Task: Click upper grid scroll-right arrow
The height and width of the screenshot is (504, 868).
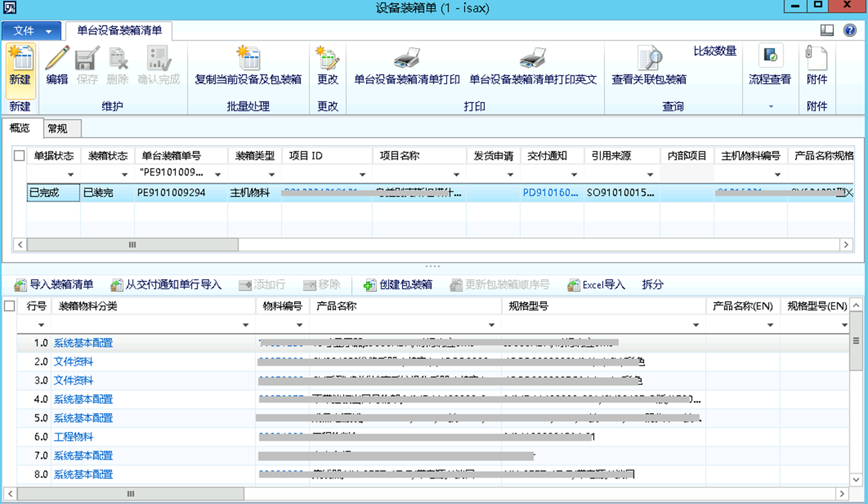Action: [x=846, y=244]
